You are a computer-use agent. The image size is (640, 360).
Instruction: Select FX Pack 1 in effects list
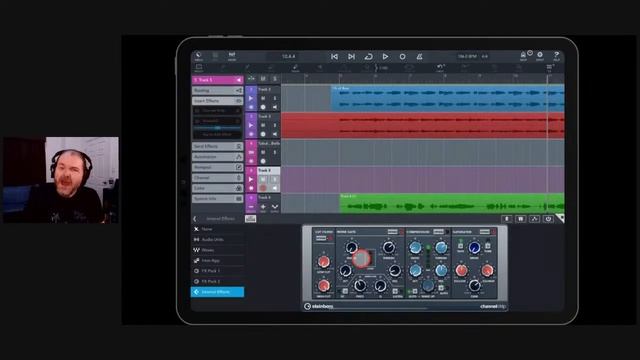tap(218, 271)
